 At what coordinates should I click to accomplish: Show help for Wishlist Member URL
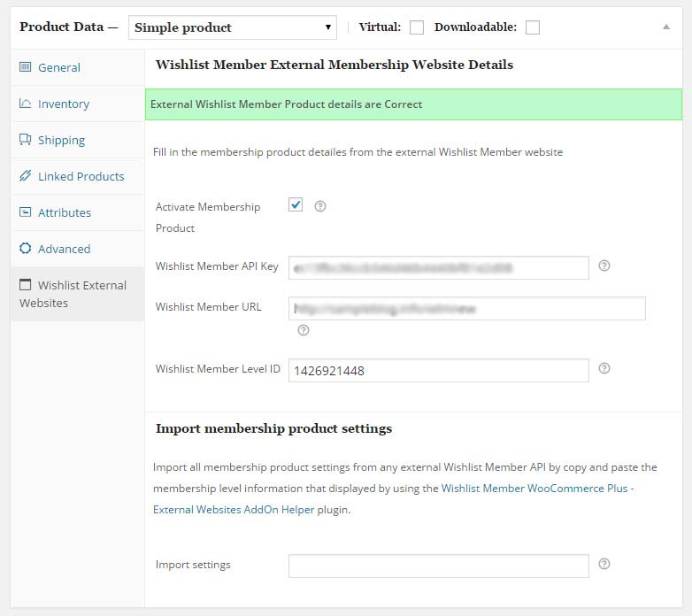click(x=304, y=330)
